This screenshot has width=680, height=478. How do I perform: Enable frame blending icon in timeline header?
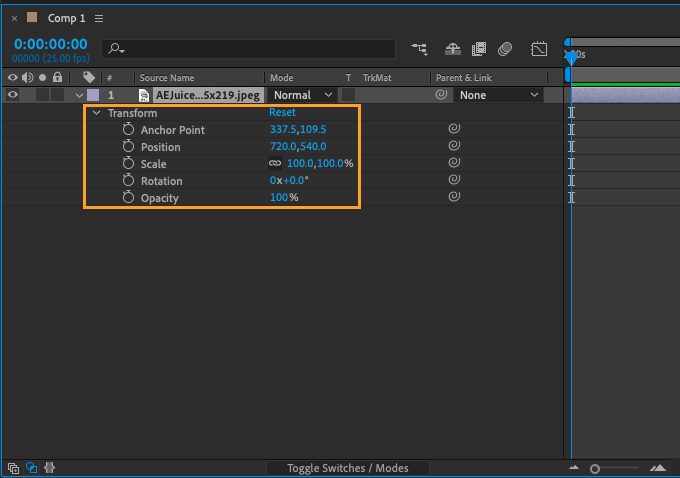coord(479,48)
